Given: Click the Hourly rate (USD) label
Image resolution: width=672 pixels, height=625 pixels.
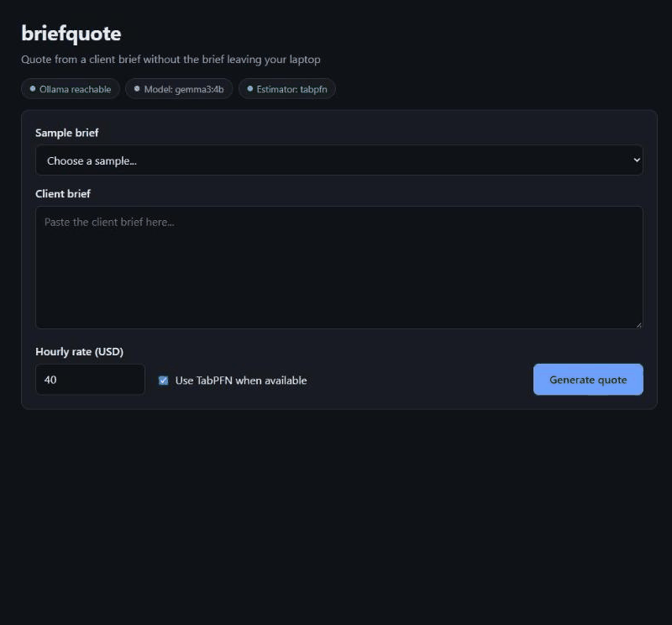Looking at the screenshot, I should click(x=79, y=352).
